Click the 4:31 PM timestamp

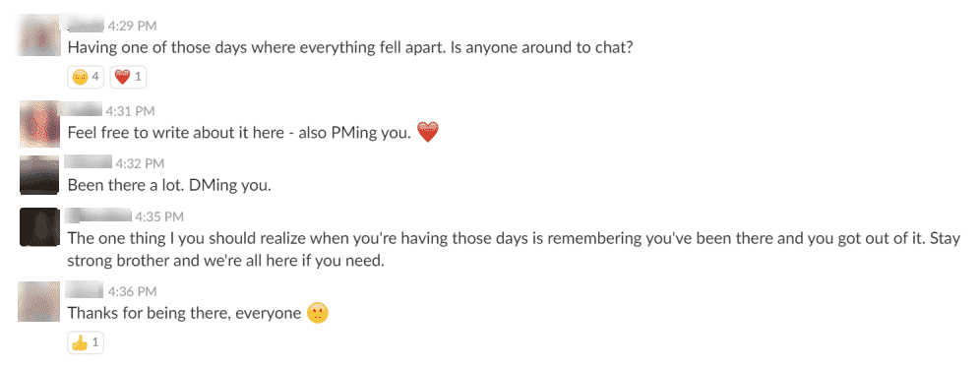click(x=130, y=111)
